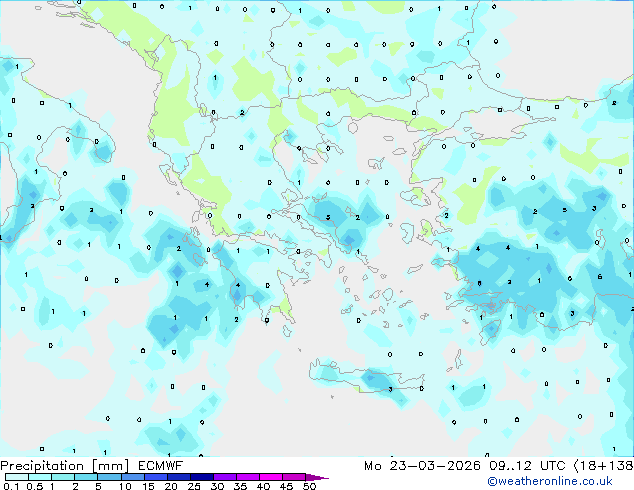Image resolution: width=634 pixels, height=490 pixels.
Task: Click the '0.5' legend scale value
Action: click(35, 486)
